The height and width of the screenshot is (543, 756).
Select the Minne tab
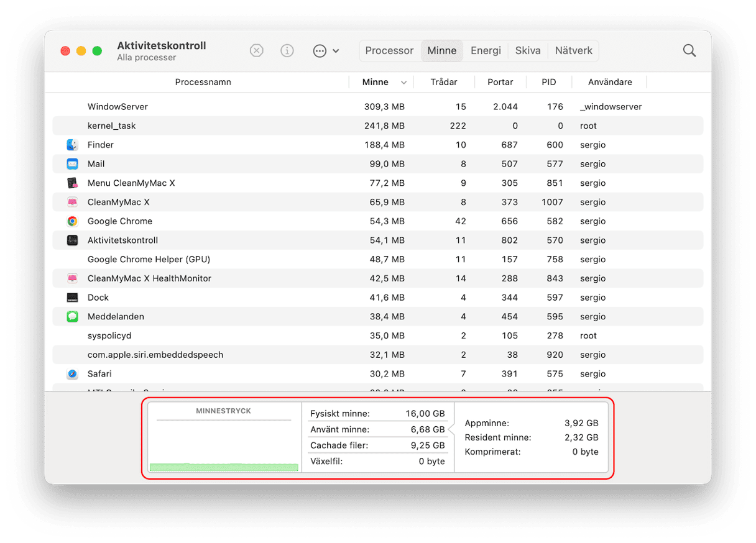coord(442,51)
